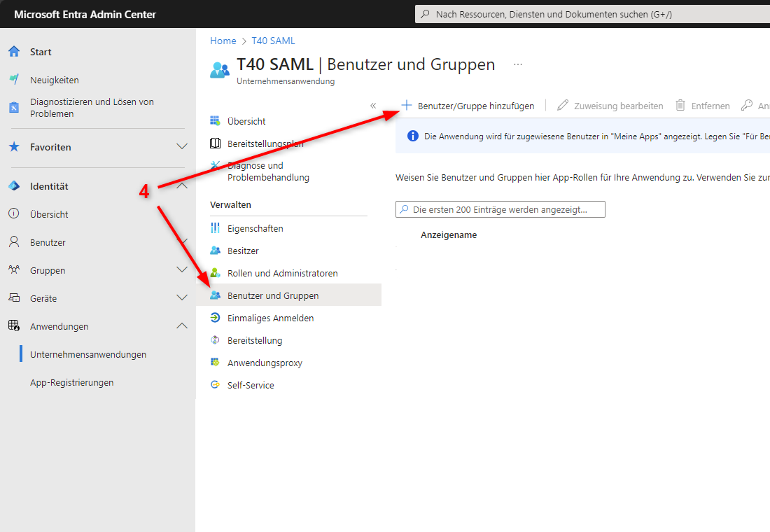
Task: Follow the Home breadcrumb link
Action: [223, 41]
